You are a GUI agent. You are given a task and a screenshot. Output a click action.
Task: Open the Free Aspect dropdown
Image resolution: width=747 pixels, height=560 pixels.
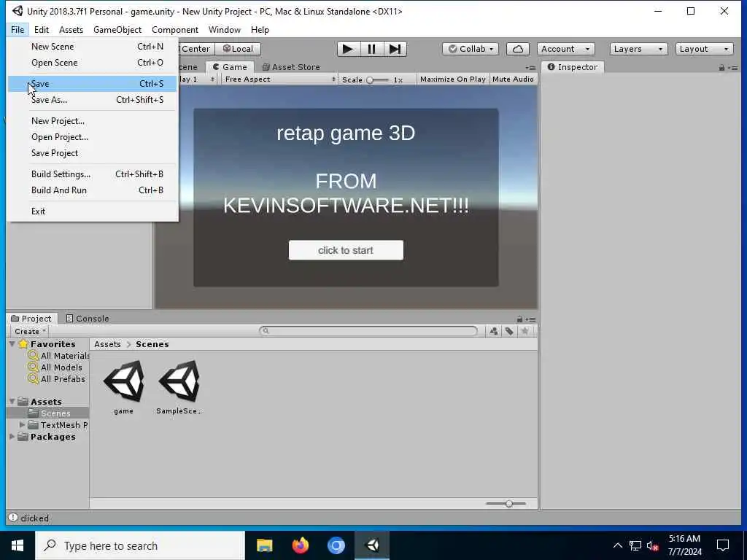click(x=280, y=79)
